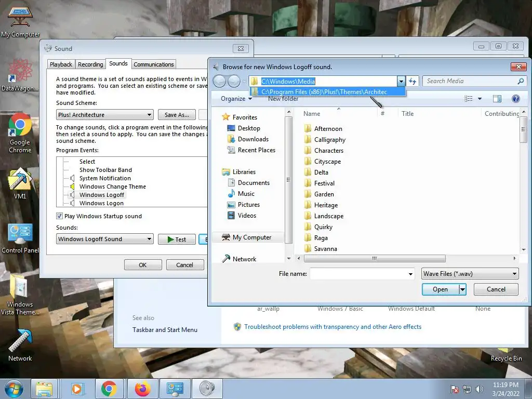Open Control Panel desktop icon
The image size is (532, 399).
coord(20,238)
